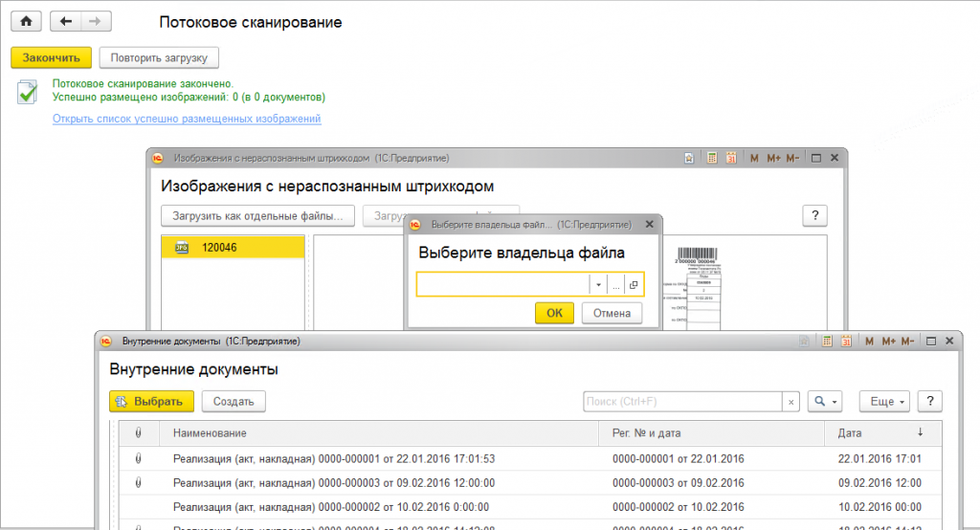
Task: Clear the search field with the x button
Action: 791,402
